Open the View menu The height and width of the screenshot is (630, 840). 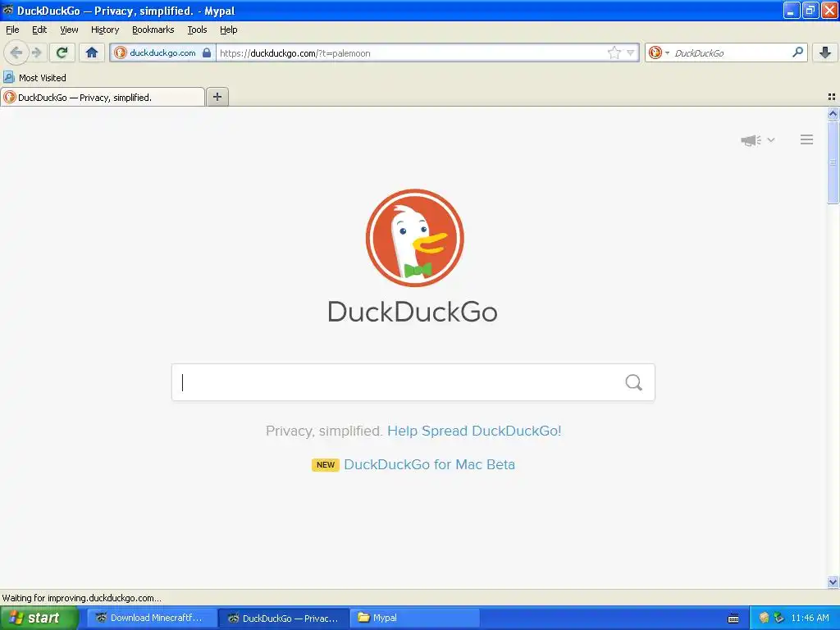69,30
